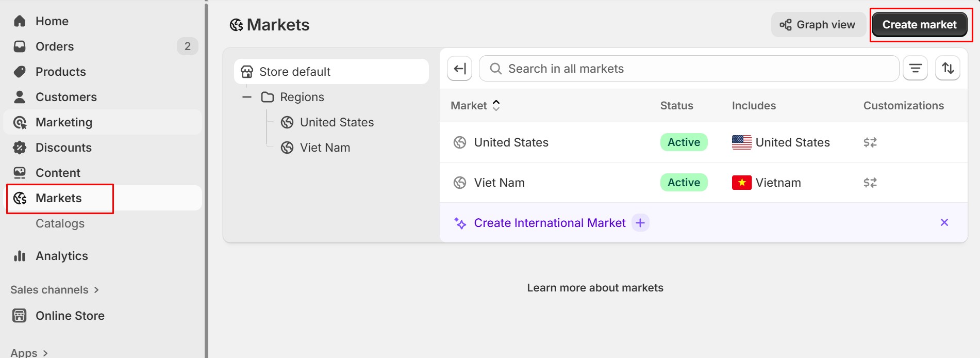Open the Discounts section
This screenshot has width=980, height=358.
coord(63,148)
